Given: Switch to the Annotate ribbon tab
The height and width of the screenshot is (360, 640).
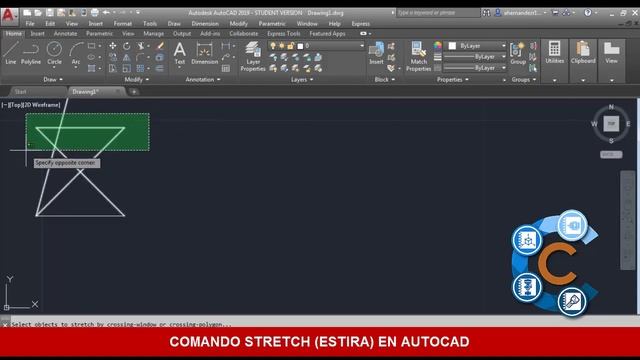Looking at the screenshot, I should point(65,33).
